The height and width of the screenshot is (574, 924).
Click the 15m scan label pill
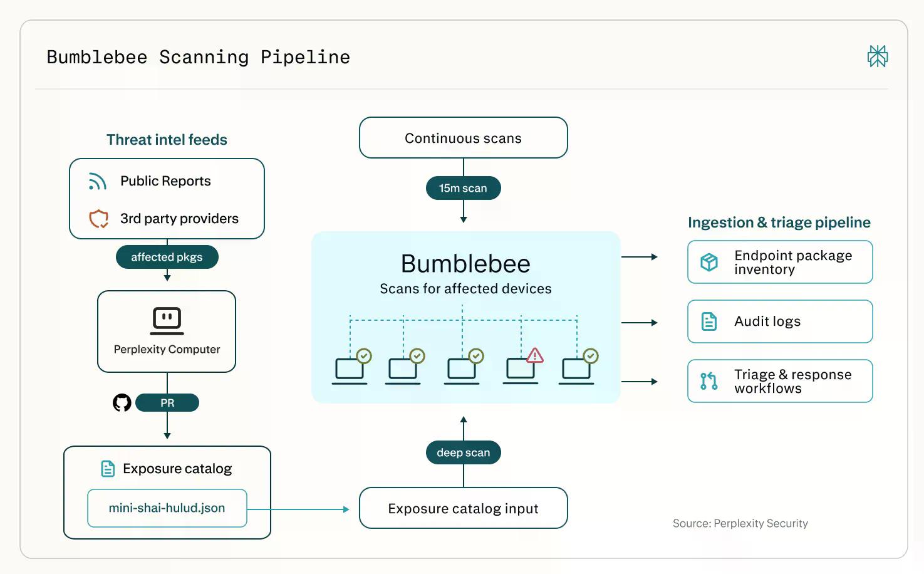click(x=464, y=188)
